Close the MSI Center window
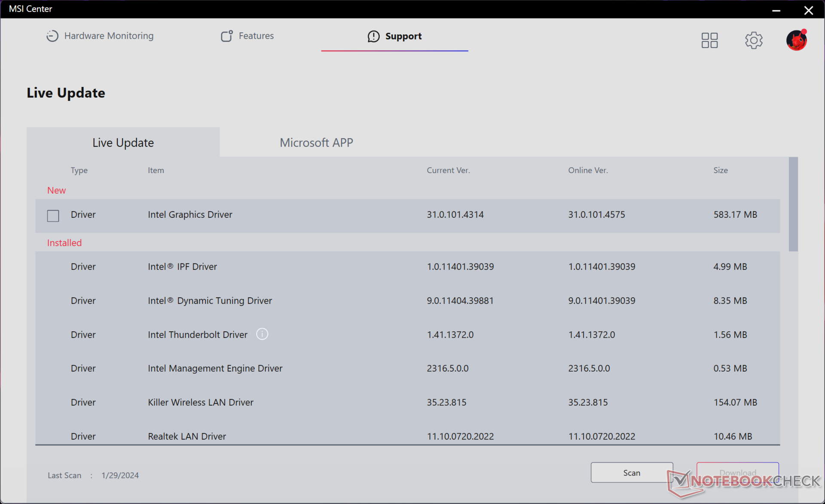Image resolution: width=825 pixels, height=504 pixels. tap(808, 9)
